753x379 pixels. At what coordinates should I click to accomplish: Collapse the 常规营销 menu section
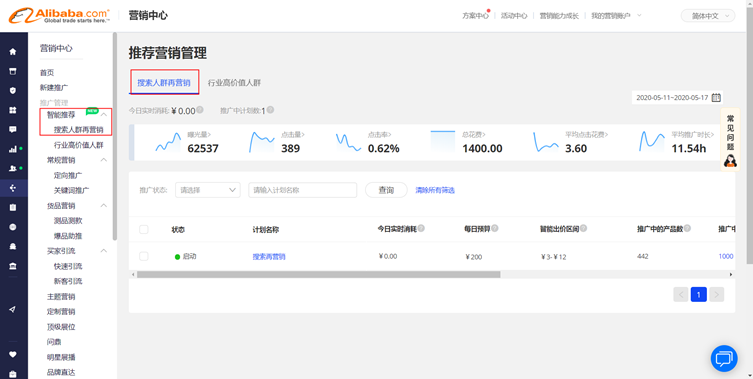coord(104,160)
